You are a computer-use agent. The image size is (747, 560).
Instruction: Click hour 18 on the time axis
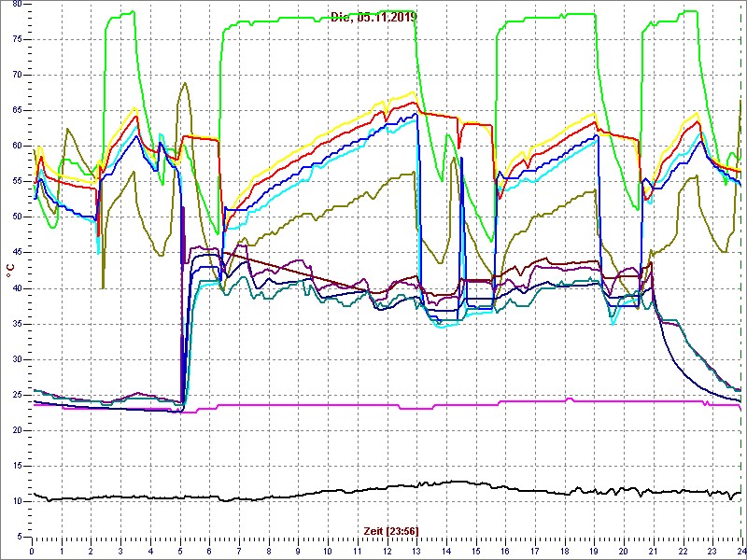[x=564, y=552]
